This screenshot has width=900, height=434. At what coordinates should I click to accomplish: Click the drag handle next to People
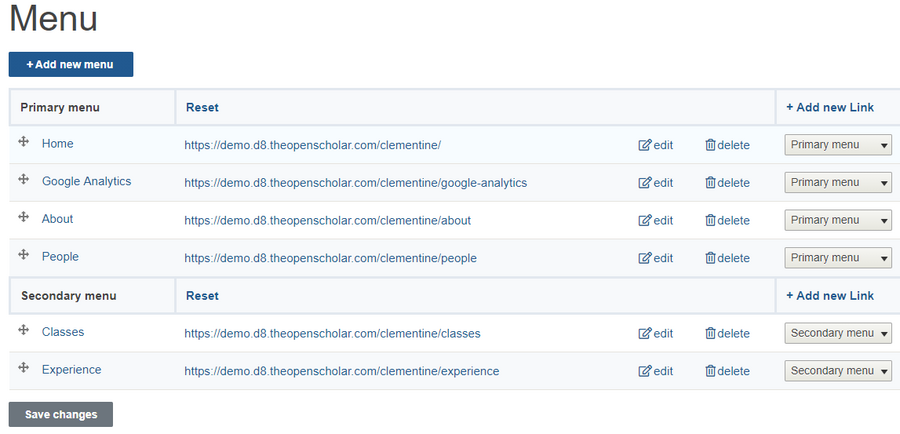23,256
